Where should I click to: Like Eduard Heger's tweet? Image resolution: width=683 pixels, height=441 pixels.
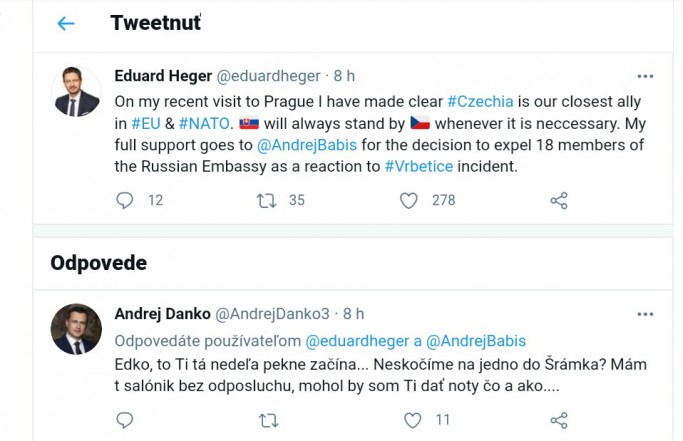pos(409,201)
